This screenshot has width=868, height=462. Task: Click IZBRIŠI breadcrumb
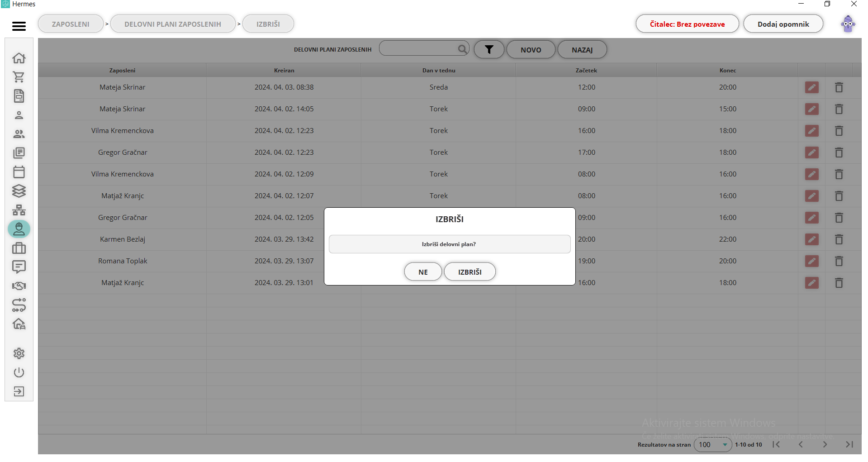click(268, 24)
